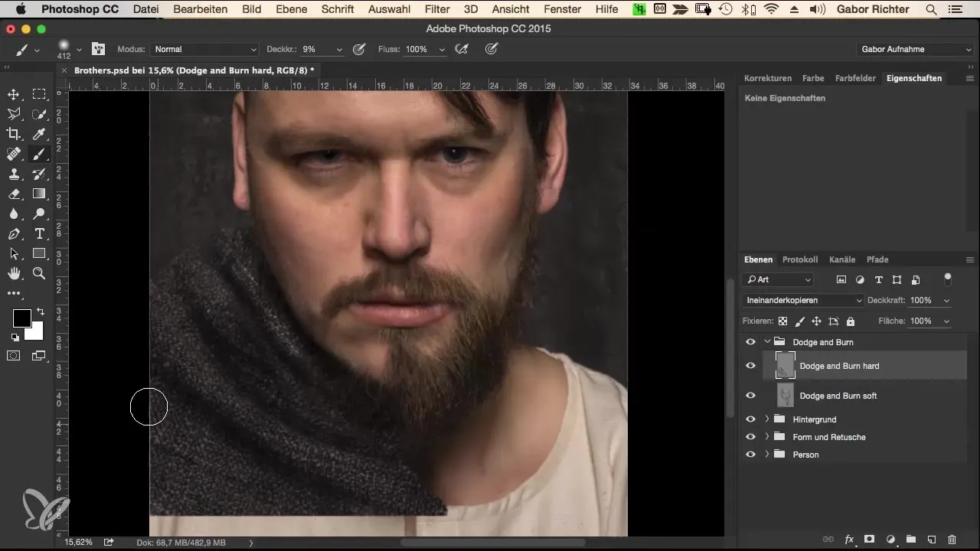Open the Gabor Aufnahme workspace dropdown

915,49
